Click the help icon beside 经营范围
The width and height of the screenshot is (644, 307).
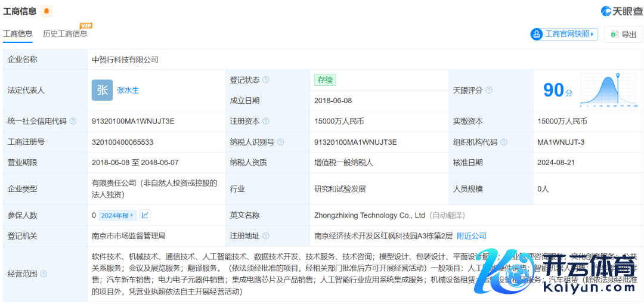[43, 274]
